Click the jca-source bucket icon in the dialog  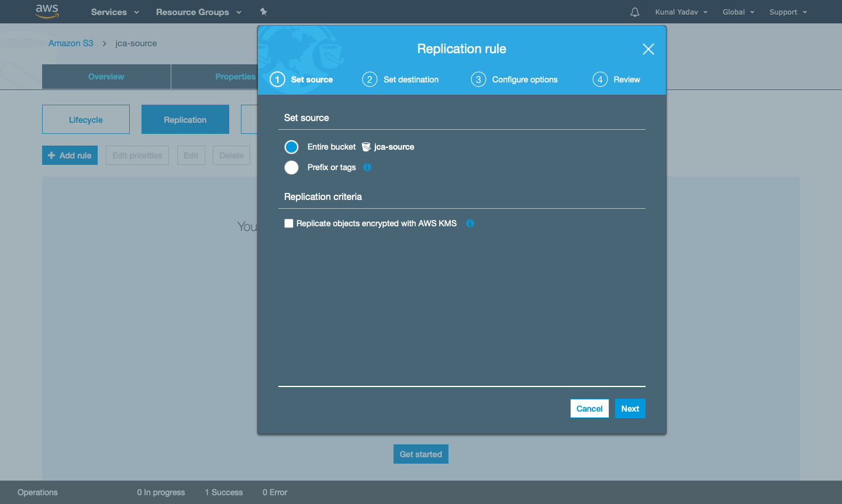tap(366, 147)
